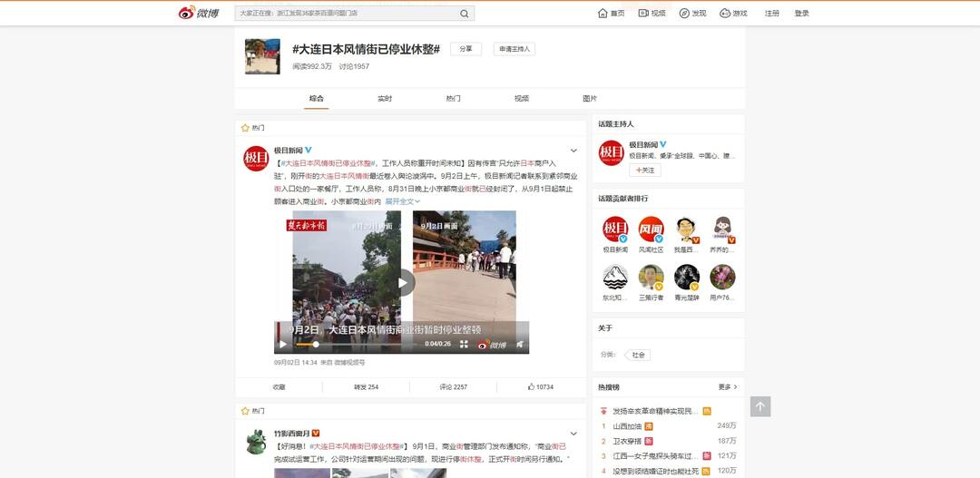
Task: Click 竹影西窗月 username link
Action: pos(292,433)
